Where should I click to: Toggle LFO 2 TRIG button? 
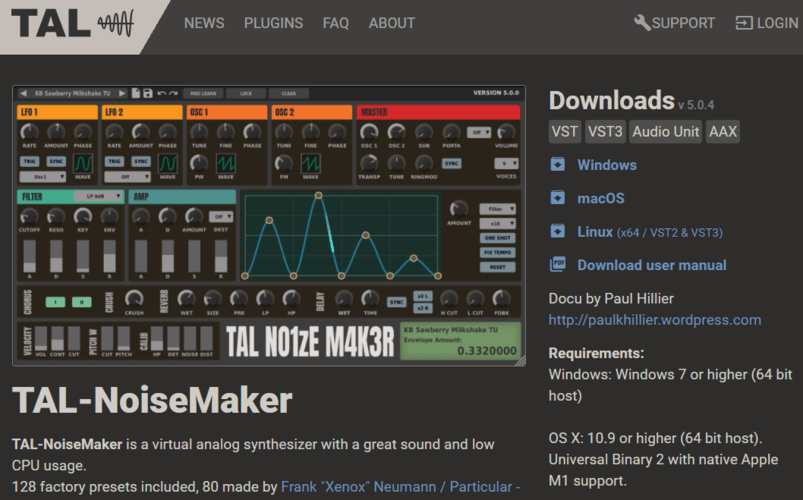click(114, 161)
